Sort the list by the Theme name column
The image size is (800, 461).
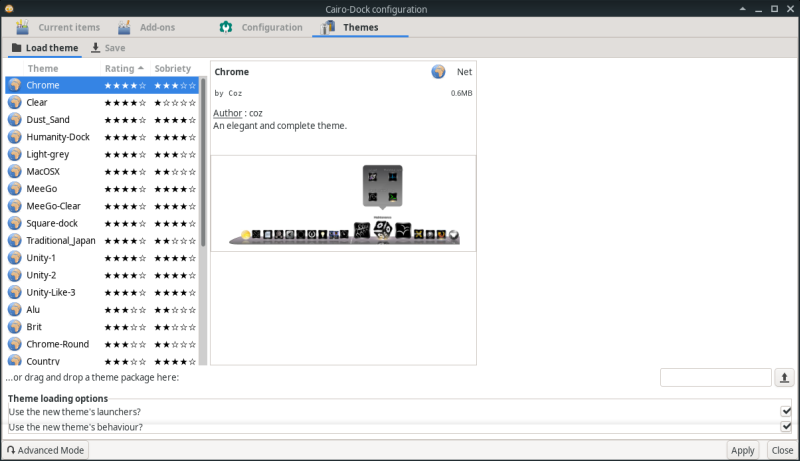click(43, 68)
